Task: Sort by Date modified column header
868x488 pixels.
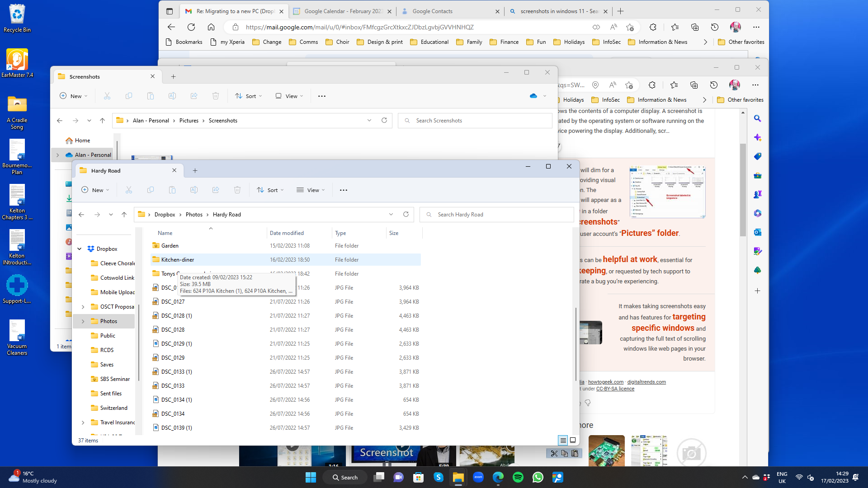Action: pos(299,233)
